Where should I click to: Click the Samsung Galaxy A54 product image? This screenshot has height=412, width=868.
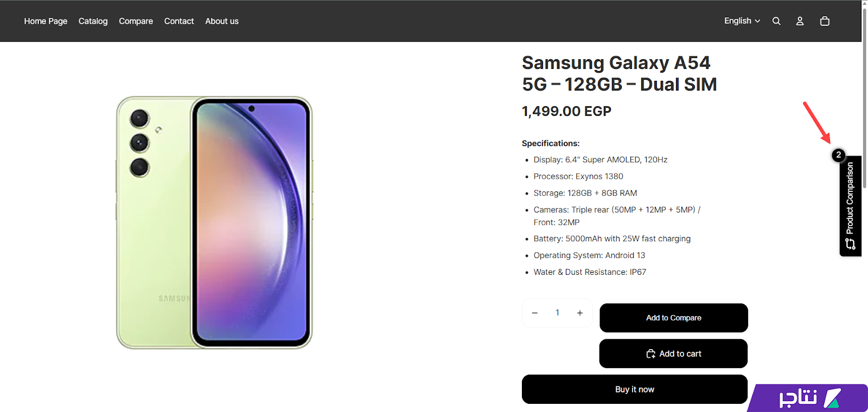[214, 223]
